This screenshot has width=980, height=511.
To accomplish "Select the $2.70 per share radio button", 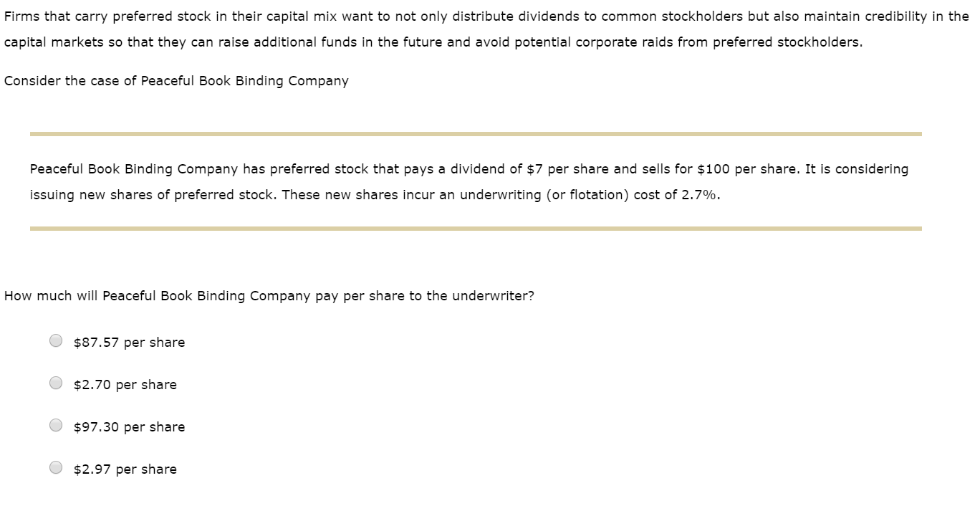I will (57, 383).
